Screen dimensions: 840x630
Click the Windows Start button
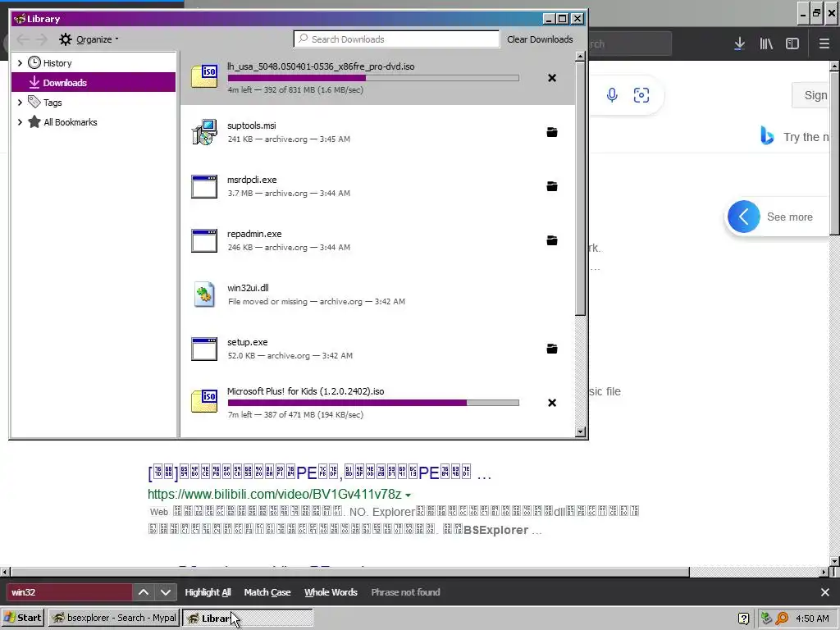click(x=23, y=619)
